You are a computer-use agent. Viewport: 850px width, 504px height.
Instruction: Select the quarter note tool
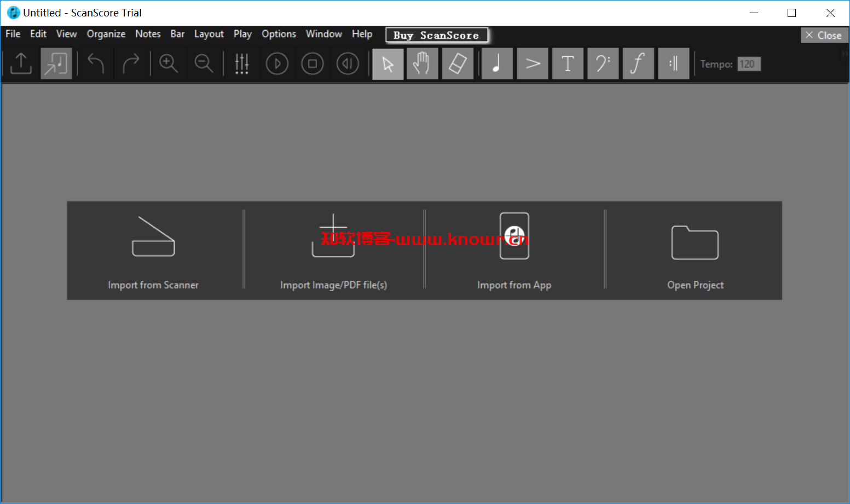click(497, 64)
